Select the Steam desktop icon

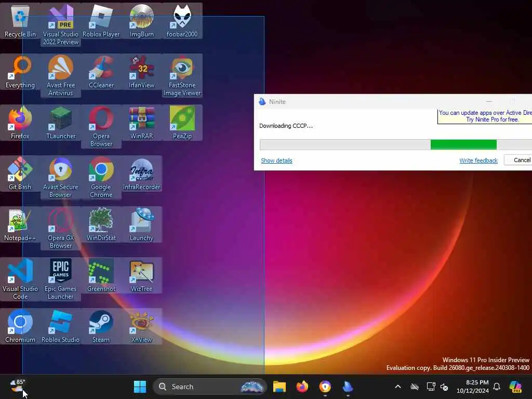[x=101, y=326]
